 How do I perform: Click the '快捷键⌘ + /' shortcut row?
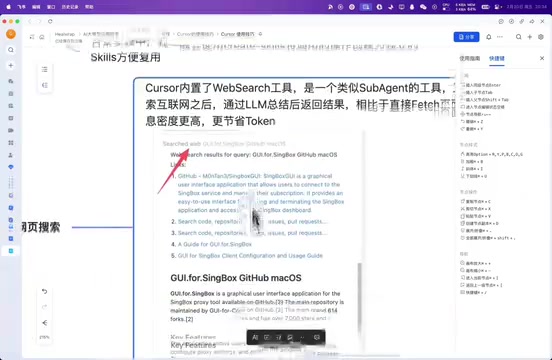pos(474,292)
